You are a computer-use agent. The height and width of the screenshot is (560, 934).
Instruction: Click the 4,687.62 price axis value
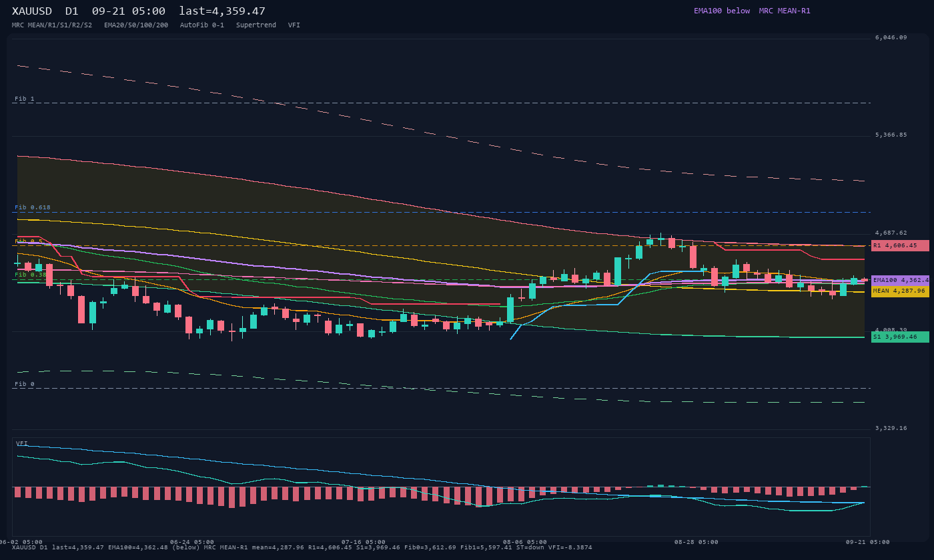(891, 233)
